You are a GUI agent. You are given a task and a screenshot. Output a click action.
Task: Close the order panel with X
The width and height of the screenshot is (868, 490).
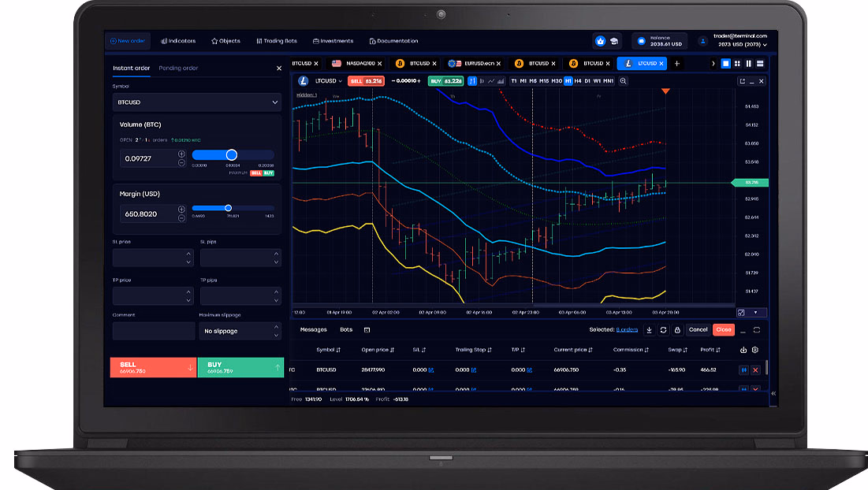tap(279, 69)
